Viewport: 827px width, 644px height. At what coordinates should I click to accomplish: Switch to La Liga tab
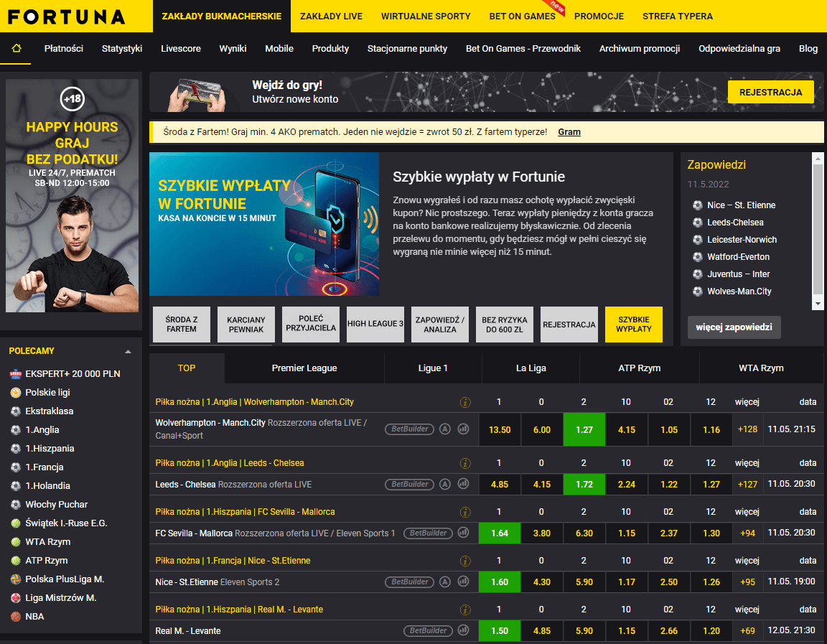(x=531, y=368)
